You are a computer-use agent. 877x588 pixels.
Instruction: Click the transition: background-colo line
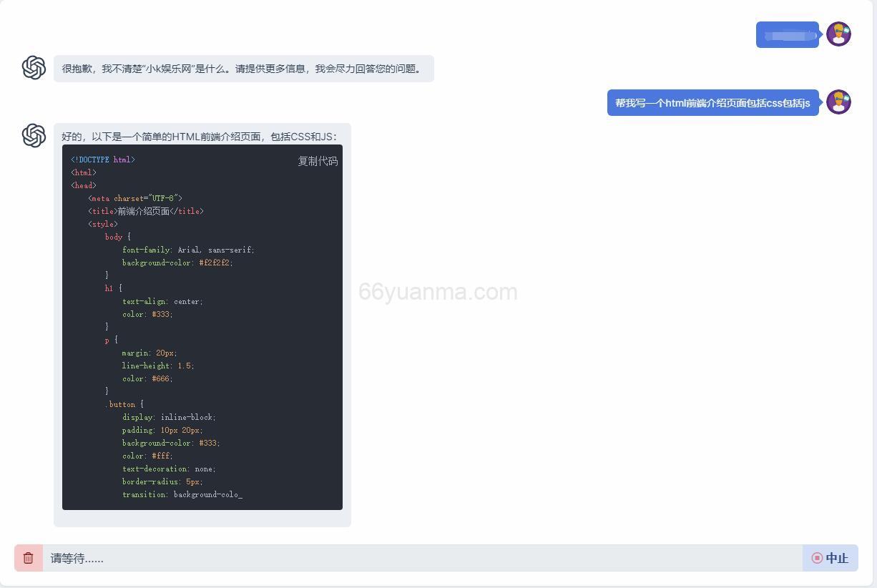[x=182, y=494]
